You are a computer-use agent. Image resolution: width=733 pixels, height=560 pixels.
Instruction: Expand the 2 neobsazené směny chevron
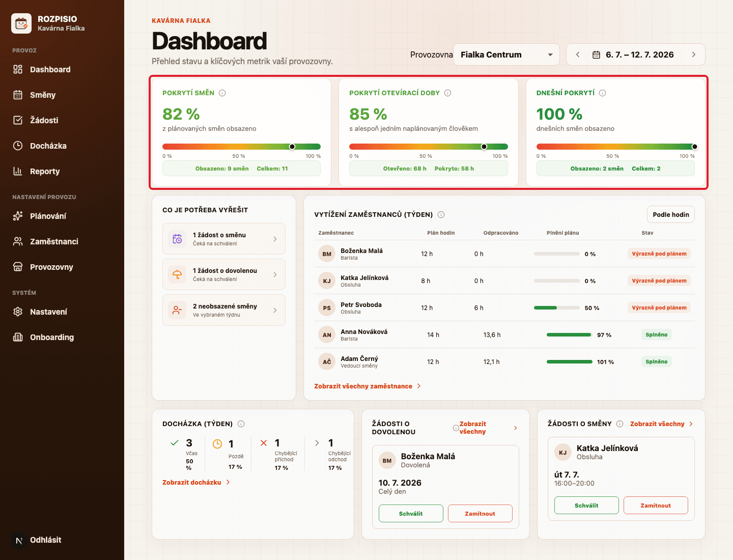pyautogui.click(x=275, y=310)
